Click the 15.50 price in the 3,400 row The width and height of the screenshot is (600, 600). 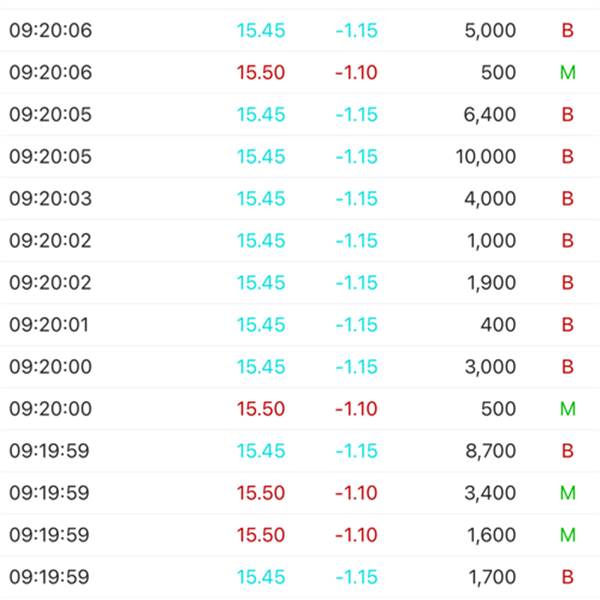coord(261,493)
